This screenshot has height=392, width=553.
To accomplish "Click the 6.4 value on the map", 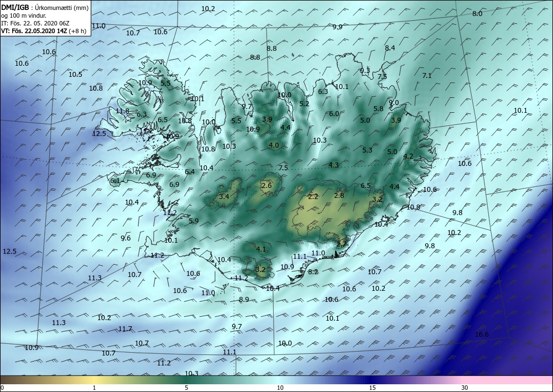I will click(190, 172).
